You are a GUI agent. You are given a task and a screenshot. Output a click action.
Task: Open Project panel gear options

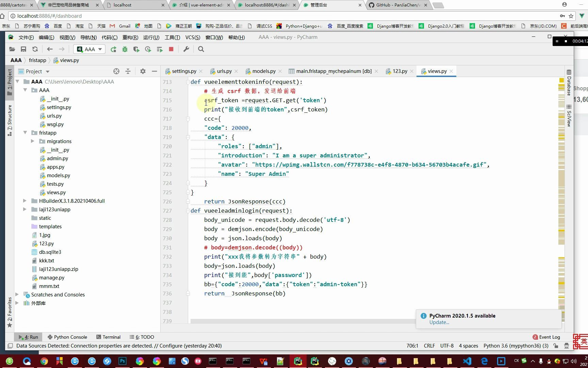click(x=143, y=71)
